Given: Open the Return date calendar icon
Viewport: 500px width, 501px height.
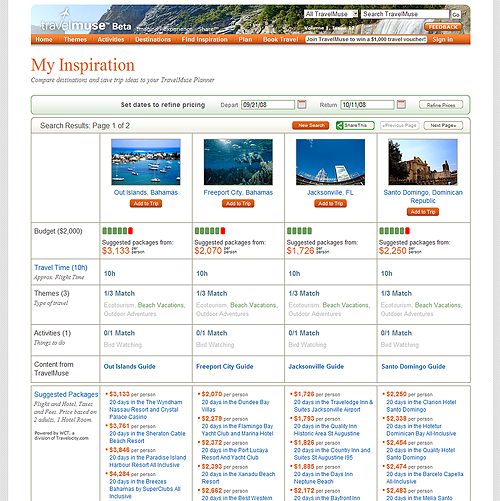Looking at the screenshot, I should pyautogui.click(x=401, y=104).
